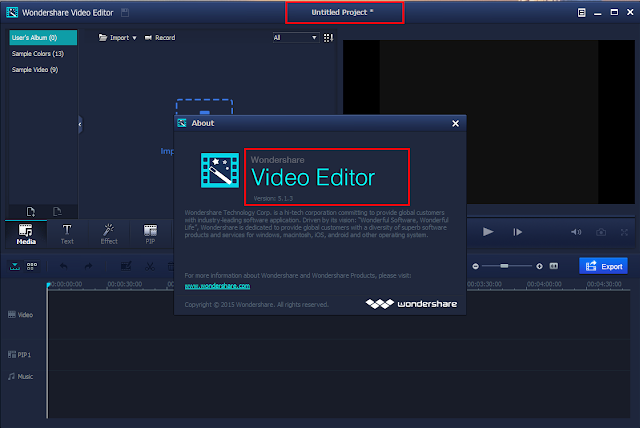The width and height of the screenshot is (640, 428).
Task: Click the remove album icon
Action: click(x=57, y=211)
